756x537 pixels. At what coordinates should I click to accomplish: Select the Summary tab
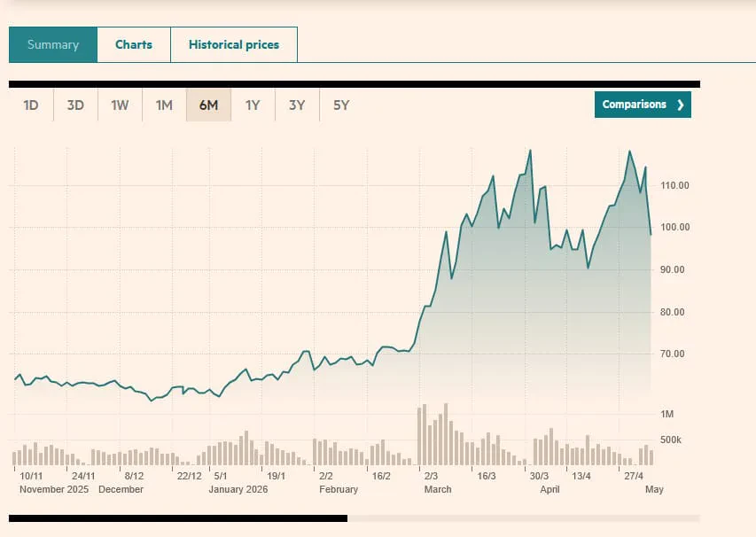(53, 45)
